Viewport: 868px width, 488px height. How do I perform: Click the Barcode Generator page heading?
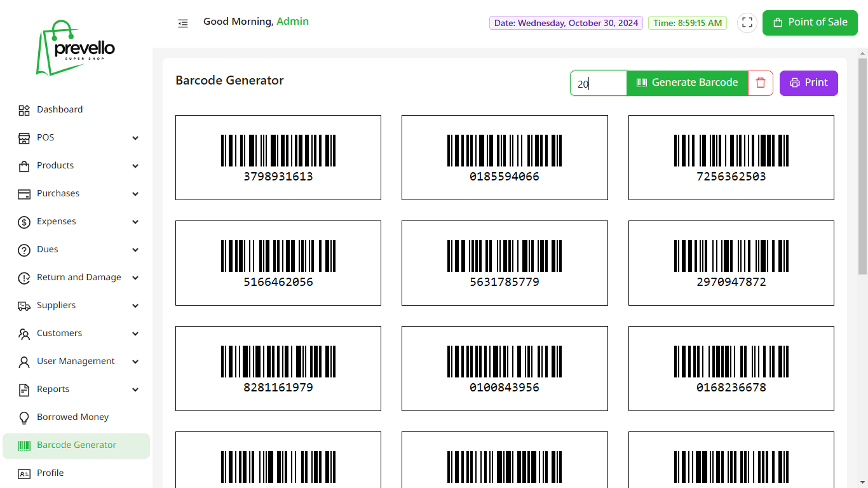click(x=229, y=81)
